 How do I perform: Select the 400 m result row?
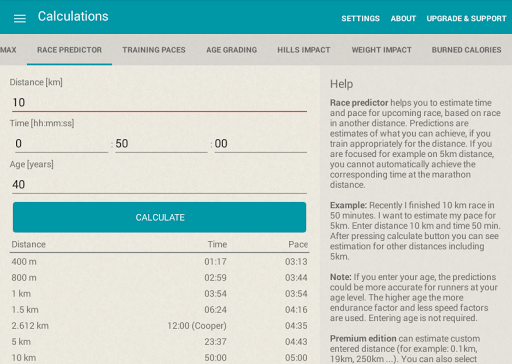160,262
